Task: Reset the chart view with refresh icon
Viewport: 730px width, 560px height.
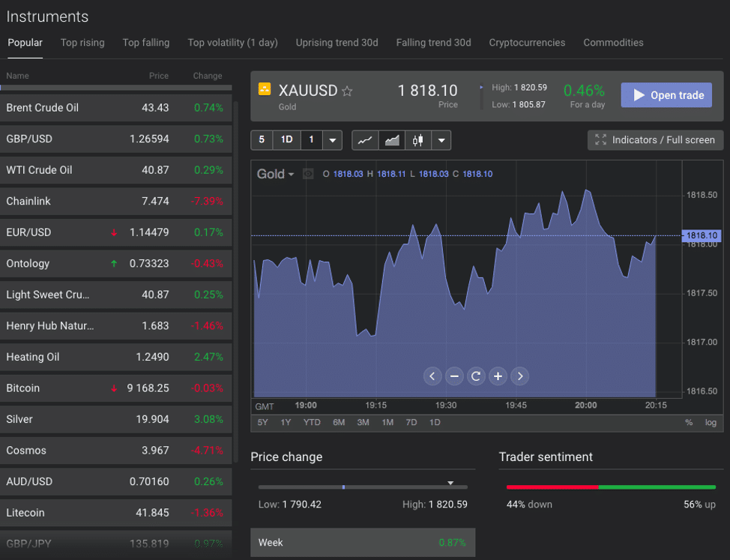Action: pyautogui.click(x=476, y=376)
